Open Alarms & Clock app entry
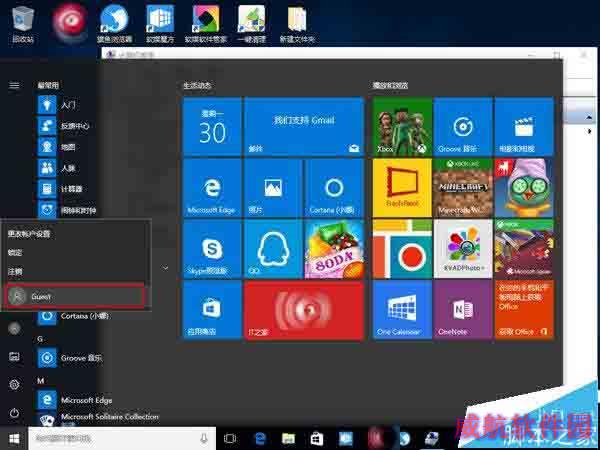The image size is (600, 450). tap(67, 210)
